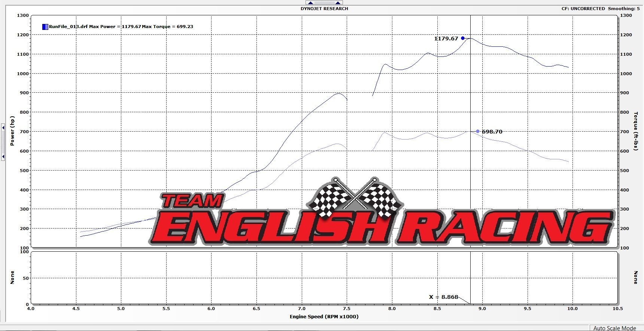Click the CF: UNCORRECTED correction factor label
Screen dimensions: 644x331
(583, 9)
